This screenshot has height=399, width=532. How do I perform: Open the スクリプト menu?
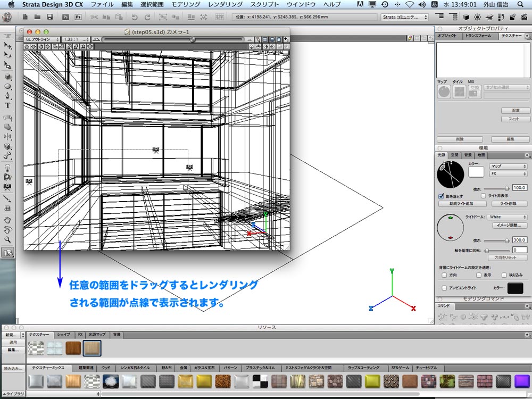pyautogui.click(x=264, y=4)
